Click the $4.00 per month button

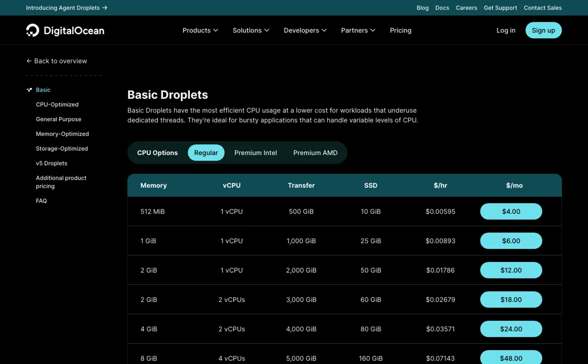pos(510,212)
